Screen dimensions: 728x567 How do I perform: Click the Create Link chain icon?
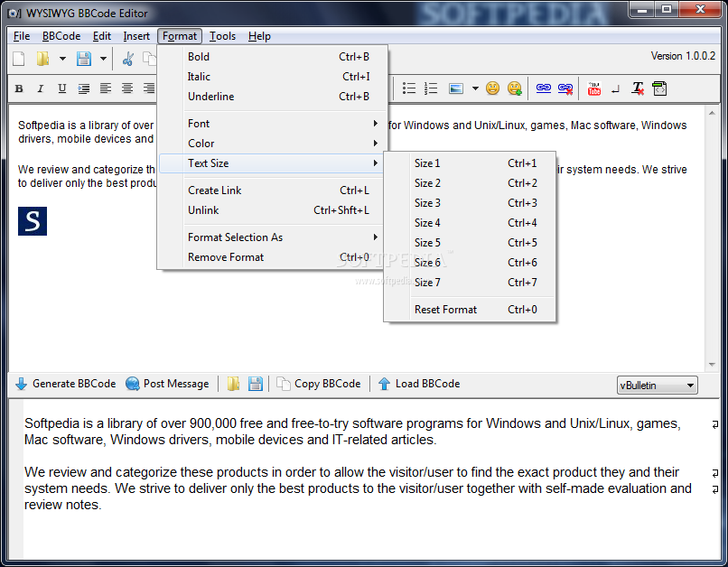(543, 88)
